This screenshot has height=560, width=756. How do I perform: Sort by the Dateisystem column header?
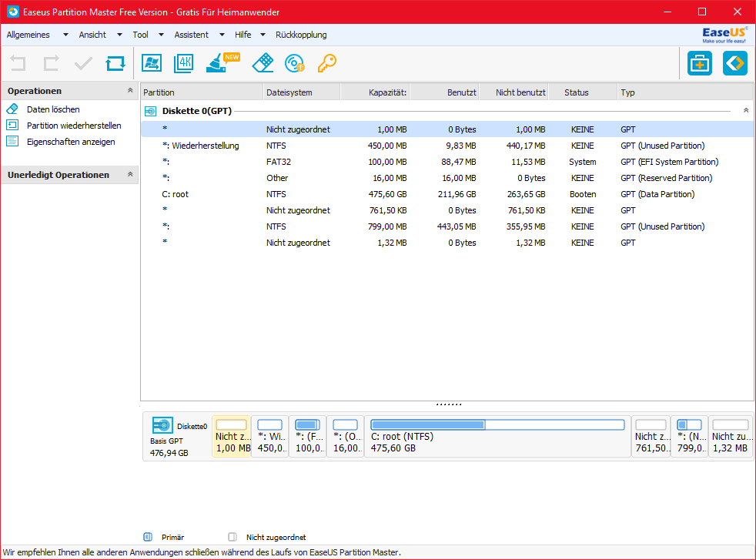pos(303,92)
